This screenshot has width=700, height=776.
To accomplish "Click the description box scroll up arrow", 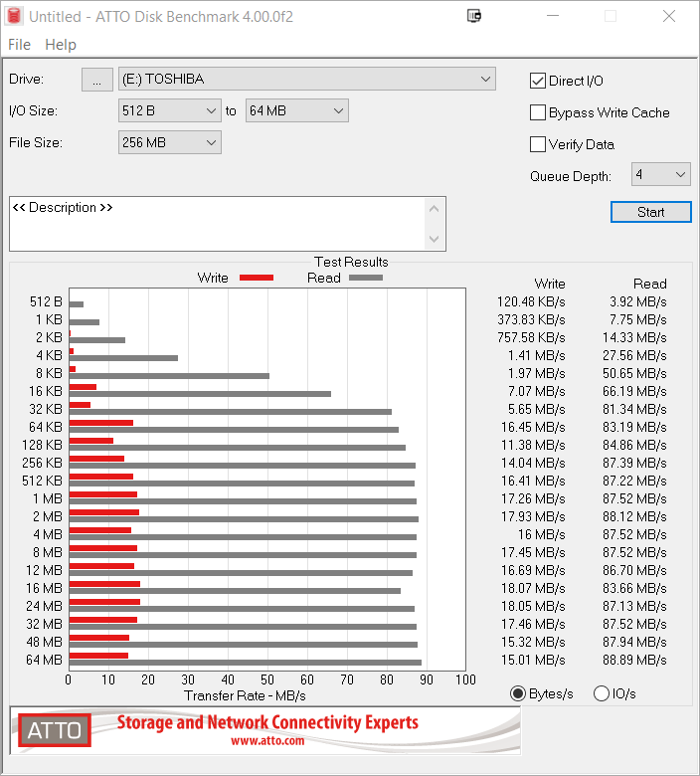I will [434, 208].
